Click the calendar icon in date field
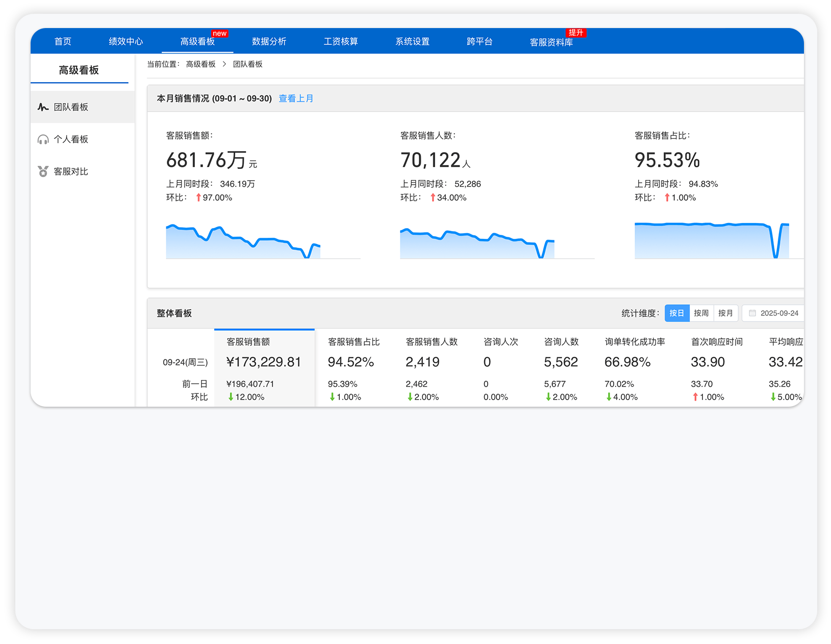 click(x=752, y=313)
